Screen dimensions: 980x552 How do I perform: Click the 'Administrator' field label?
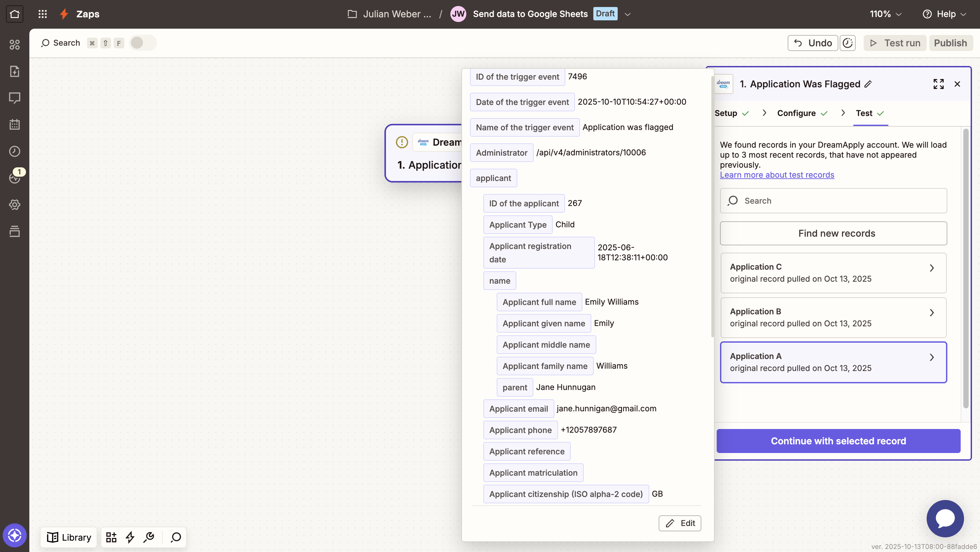[x=501, y=153]
